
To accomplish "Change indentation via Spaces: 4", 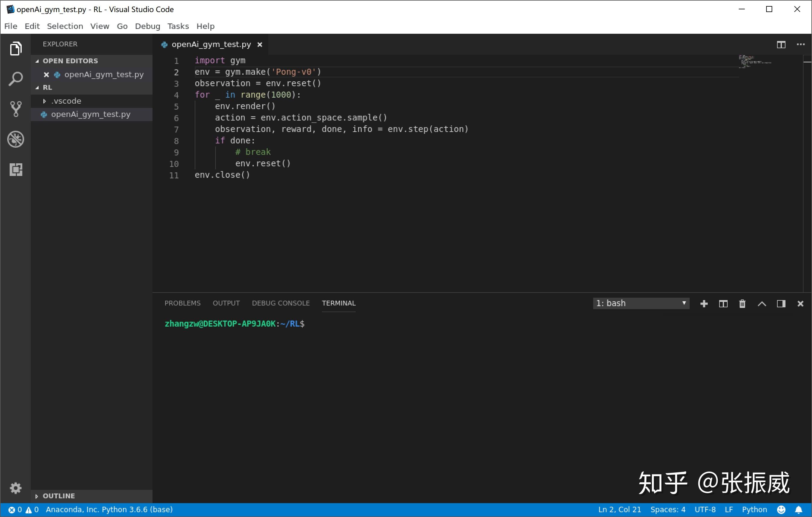I will pyautogui.click(x=668, y=509).
